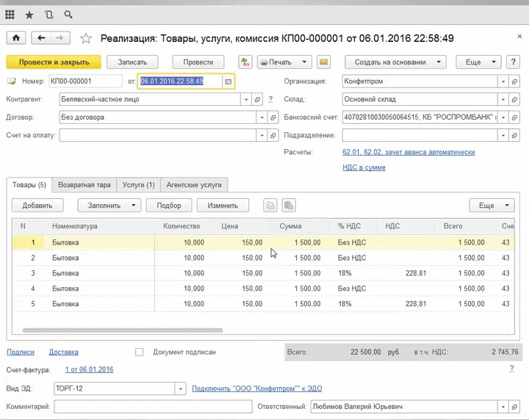The width and height of the screenshot is (529, 420).
Task: Open the Заполнить dropdown button
Action: (109, 206)
